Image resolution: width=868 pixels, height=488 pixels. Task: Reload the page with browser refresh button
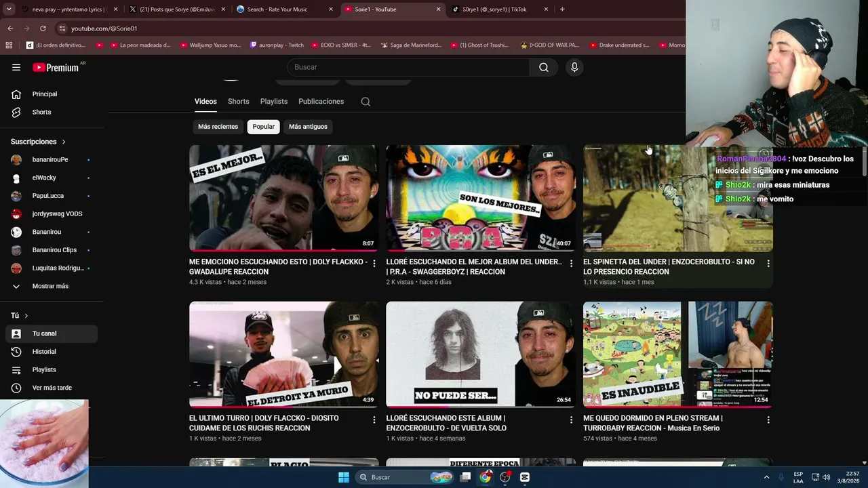(x=43, y=28)
